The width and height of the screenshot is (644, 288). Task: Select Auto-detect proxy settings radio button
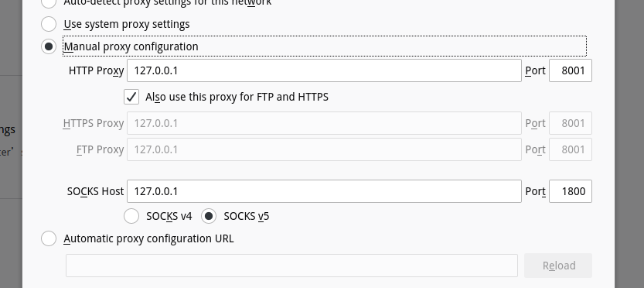tap(49, 2)
